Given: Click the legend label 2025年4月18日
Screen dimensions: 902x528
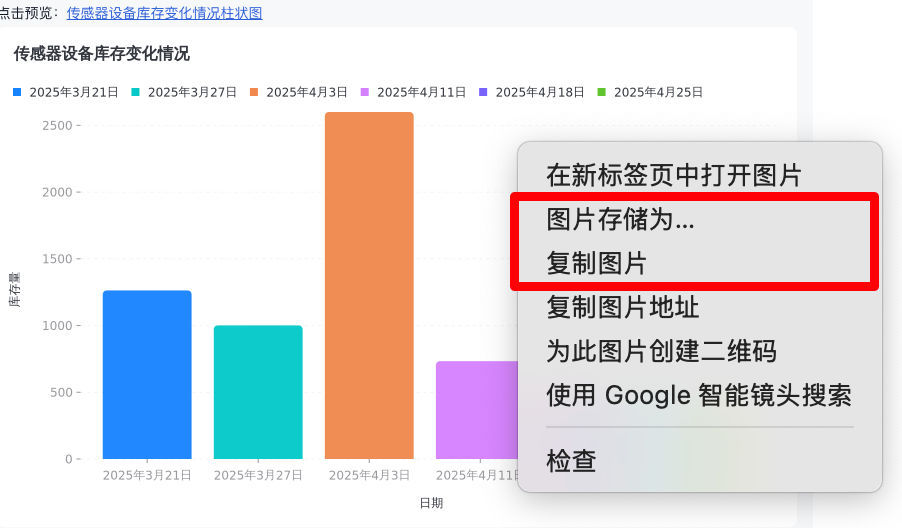Looking at the screenshot, I should (540, 92).
